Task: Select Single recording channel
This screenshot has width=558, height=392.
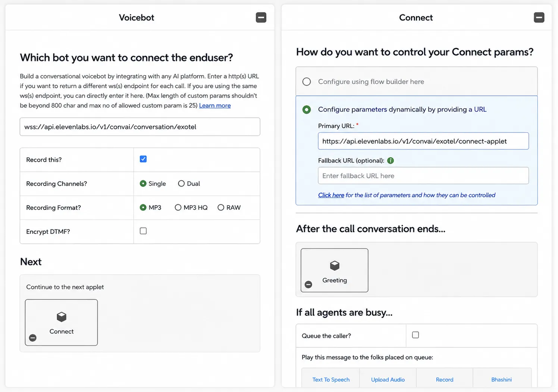Action: coord(143,184)
